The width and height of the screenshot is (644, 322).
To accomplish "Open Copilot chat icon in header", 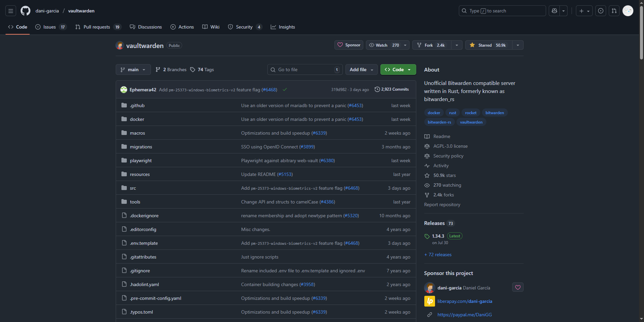I will [x=554, y=11].
